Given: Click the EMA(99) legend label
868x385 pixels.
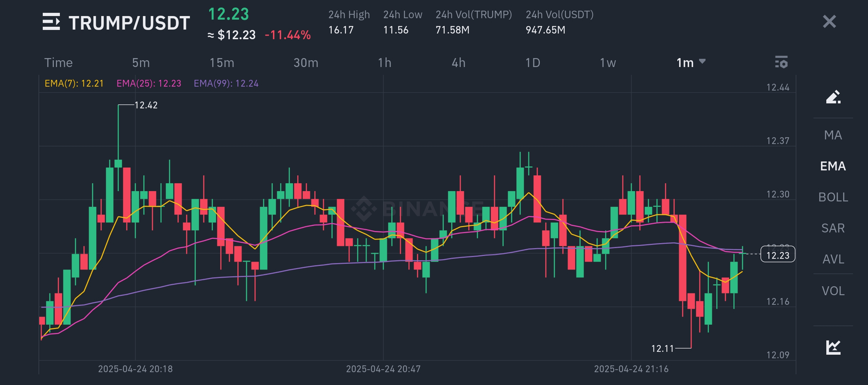Looking at the screenshot, I should coord(226,83).
